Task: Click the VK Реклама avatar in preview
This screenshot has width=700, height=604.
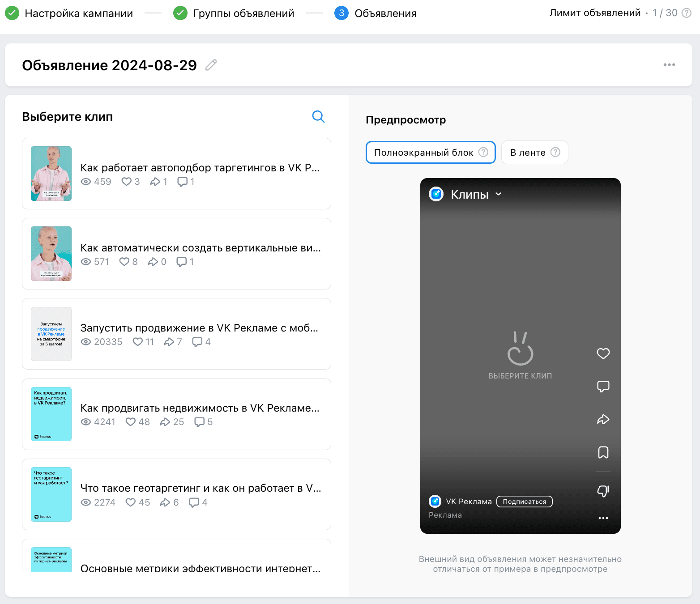Action: pyautogui.click(x=435, y=501)
